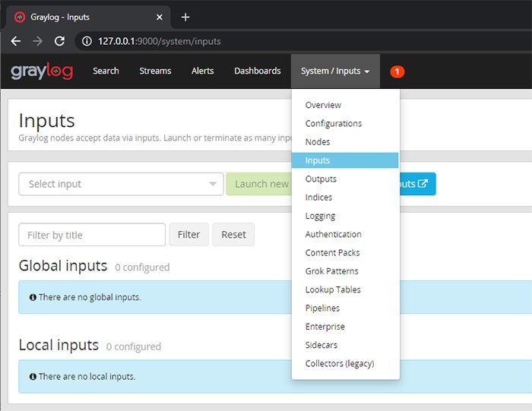This screenshot has height=411, width=532.
Task: Open a new browser tab with plus icon
Action: (x=185, y=17)
